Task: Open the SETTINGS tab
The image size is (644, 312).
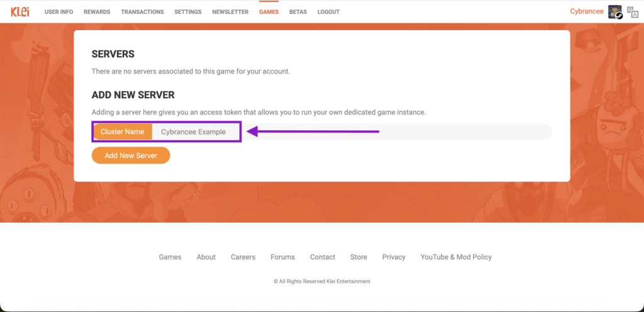Action: coord(187,12)
